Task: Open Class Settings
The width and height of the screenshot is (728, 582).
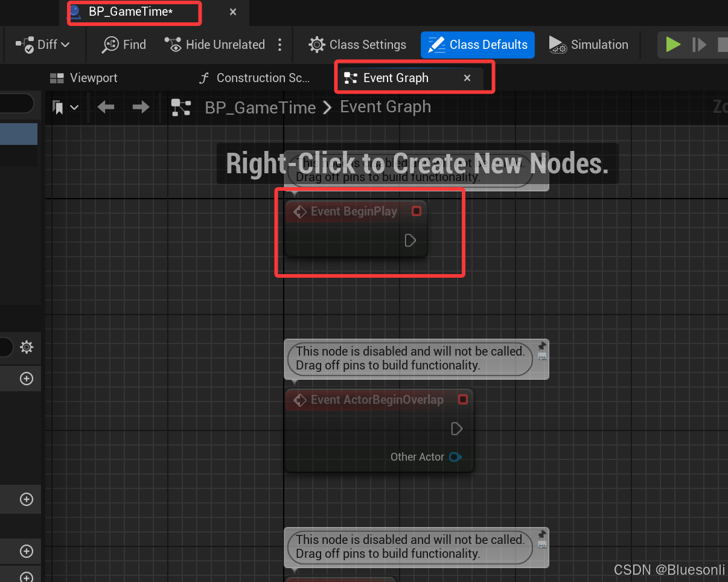Action: click(357, 45)
